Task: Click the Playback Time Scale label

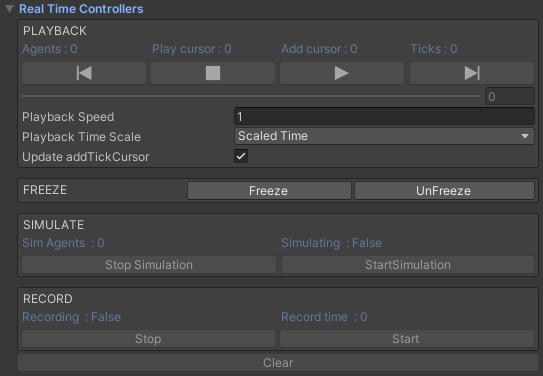Action: (81, 137)
